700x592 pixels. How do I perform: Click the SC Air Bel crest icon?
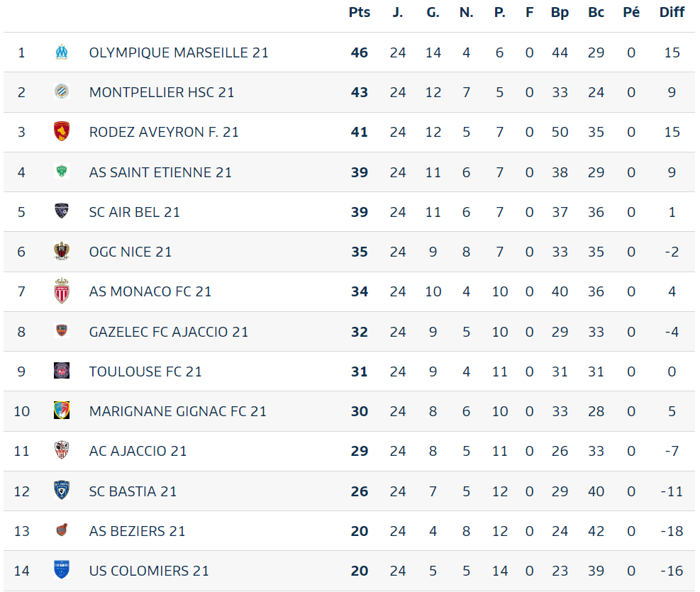[x=62, y=211]
